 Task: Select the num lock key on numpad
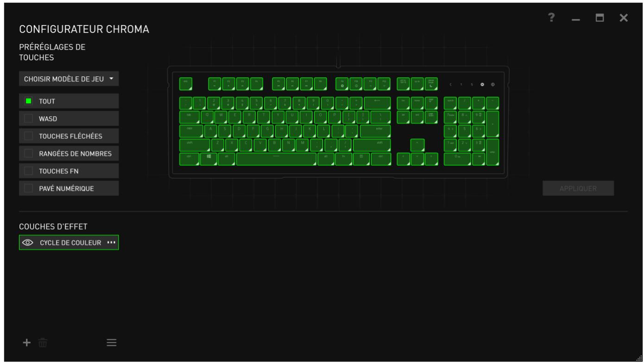coord(450,103)
